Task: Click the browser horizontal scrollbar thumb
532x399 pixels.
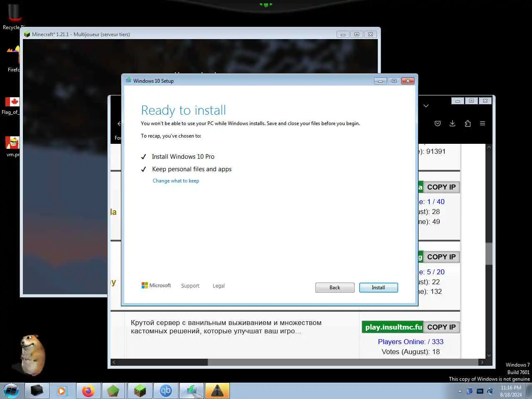Action: [x=343, y=362]
